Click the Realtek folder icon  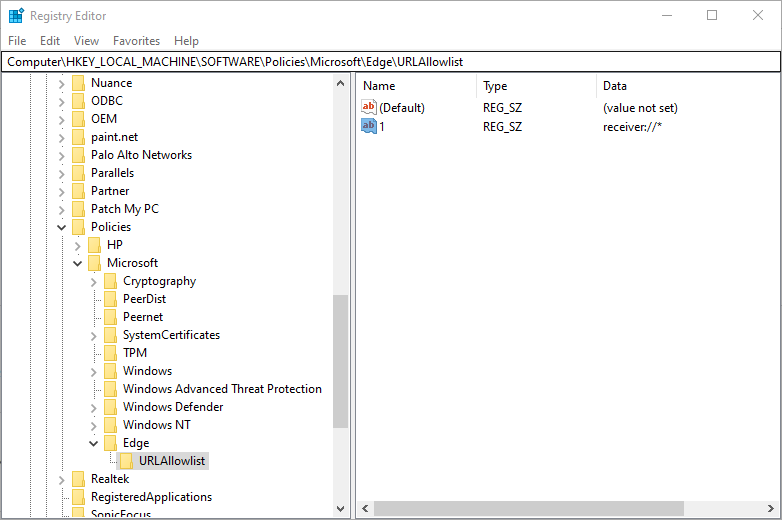pos(78,479)
